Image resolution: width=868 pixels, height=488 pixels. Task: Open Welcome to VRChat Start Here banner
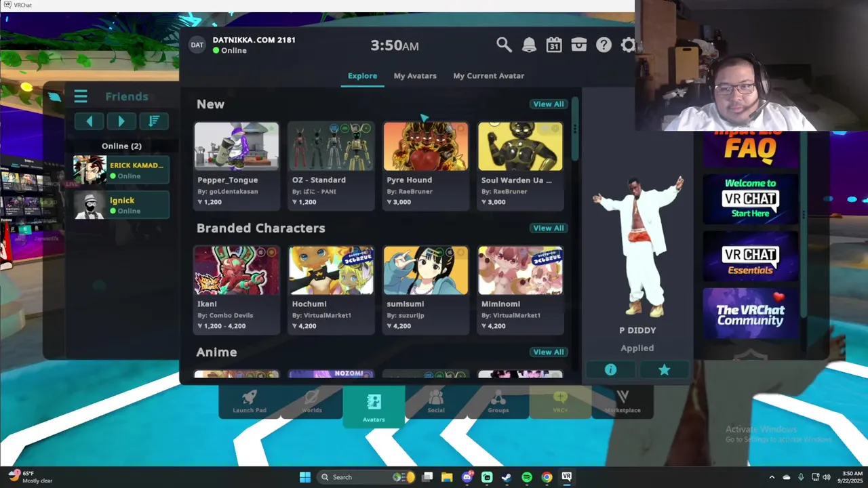(x=750, y=199)
